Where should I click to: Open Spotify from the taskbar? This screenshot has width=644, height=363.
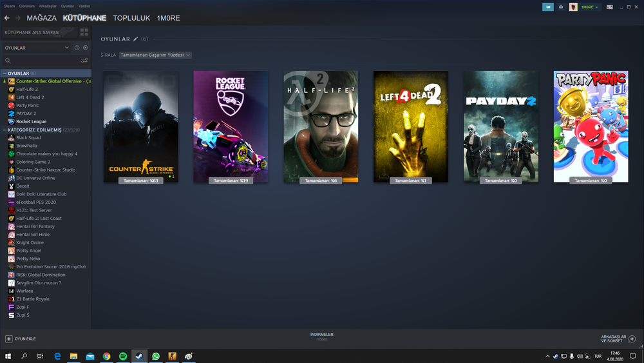(123, 356)
